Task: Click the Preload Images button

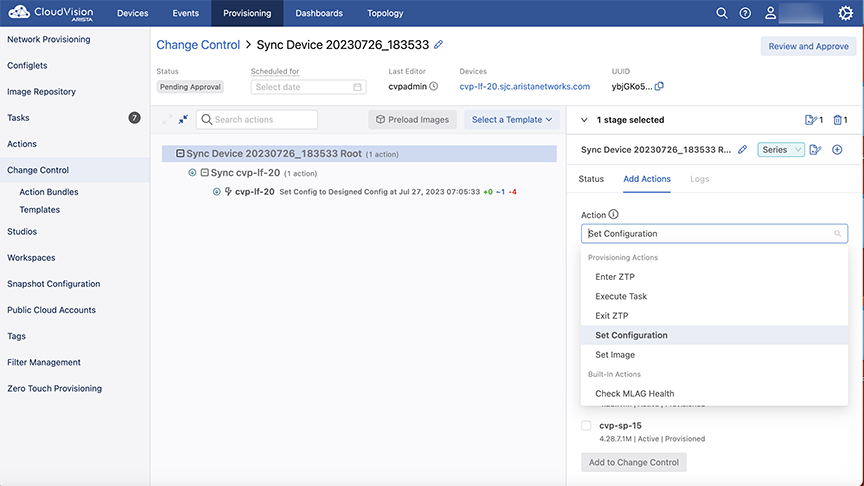Action: point(413,120)
